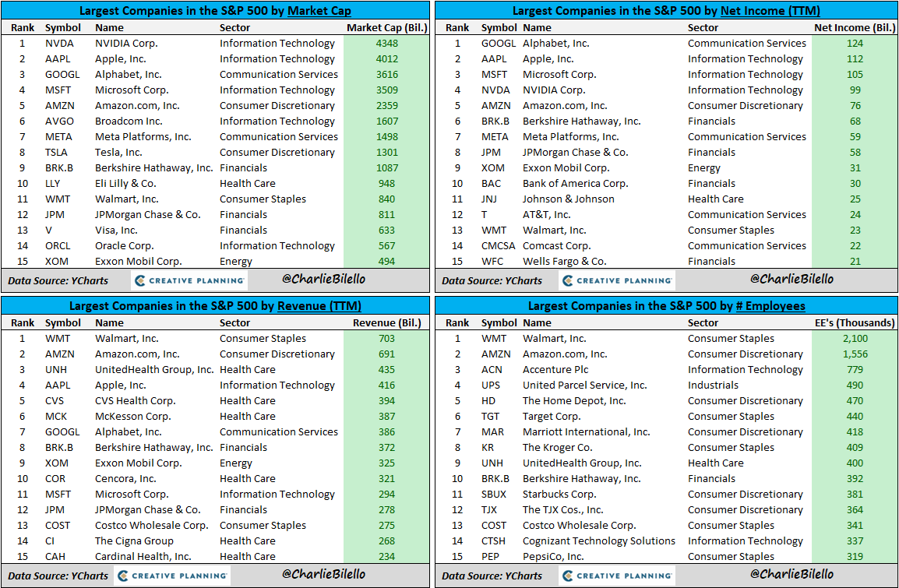The width and height of the screenshot is (899, 588).
Task: Click 'Cognizant Technology Solutions' company name
Action: [598, 541]
